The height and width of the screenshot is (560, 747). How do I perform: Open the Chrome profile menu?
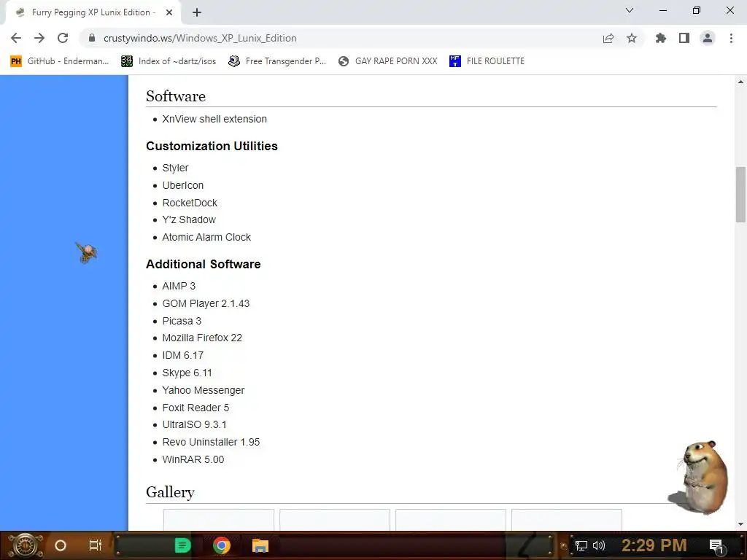click(708, 38)
